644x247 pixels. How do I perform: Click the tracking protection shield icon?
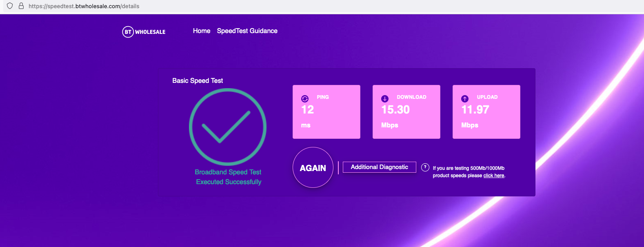coord(10,6)
